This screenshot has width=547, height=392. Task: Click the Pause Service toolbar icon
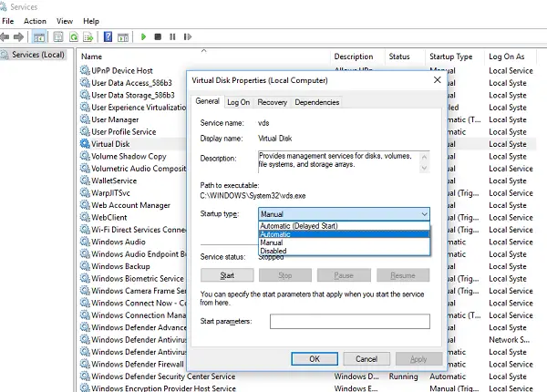[x=172, y=36]
